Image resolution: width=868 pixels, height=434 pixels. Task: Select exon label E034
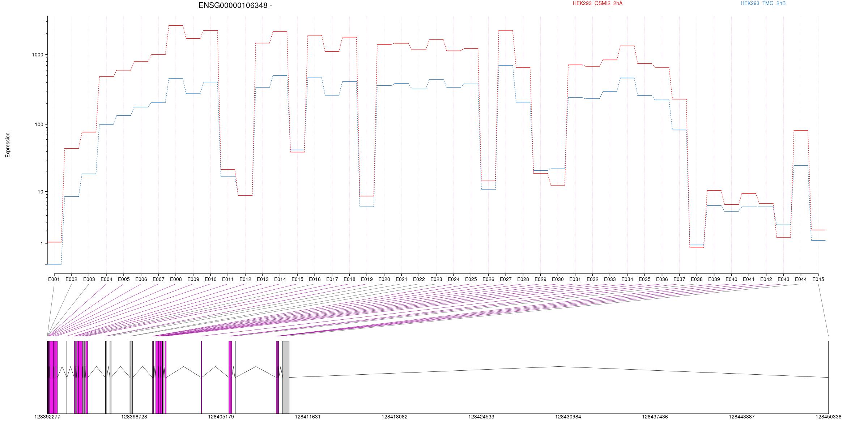click(x=627, y=279)
